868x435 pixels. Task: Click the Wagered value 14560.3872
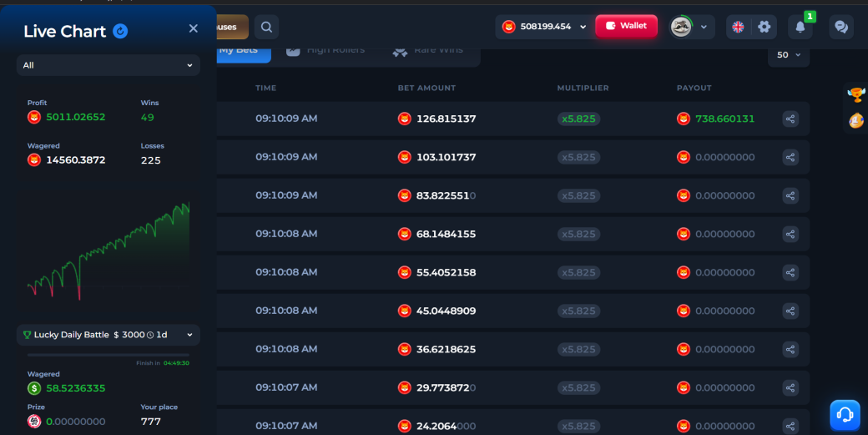tap(76, 160)
